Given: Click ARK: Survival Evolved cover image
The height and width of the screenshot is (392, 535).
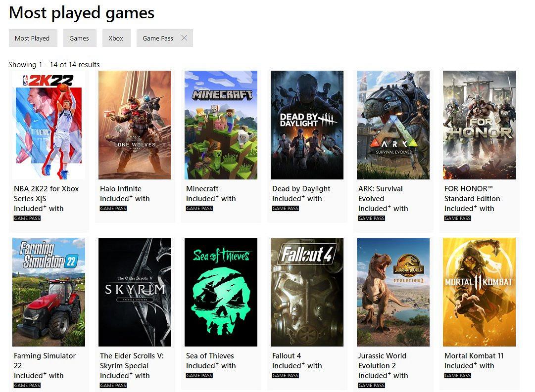Looking at the screenshot, I should tap(393, 125).
